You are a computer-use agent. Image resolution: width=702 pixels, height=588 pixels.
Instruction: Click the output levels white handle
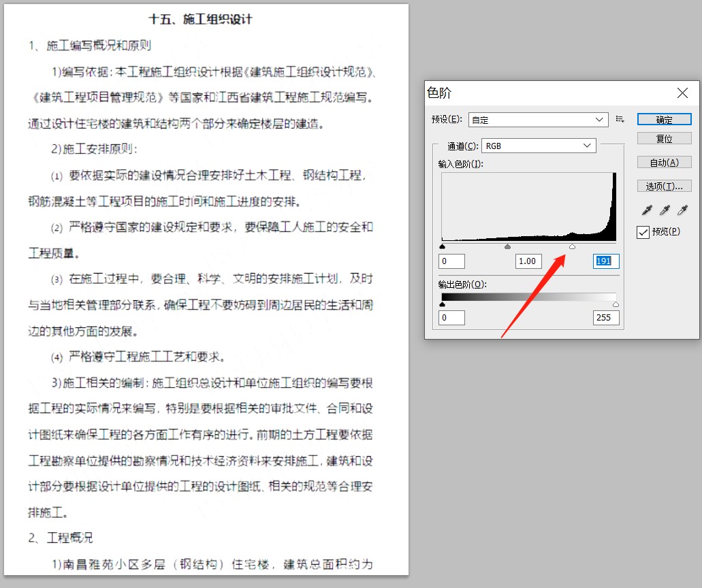(x=616, y=304)
